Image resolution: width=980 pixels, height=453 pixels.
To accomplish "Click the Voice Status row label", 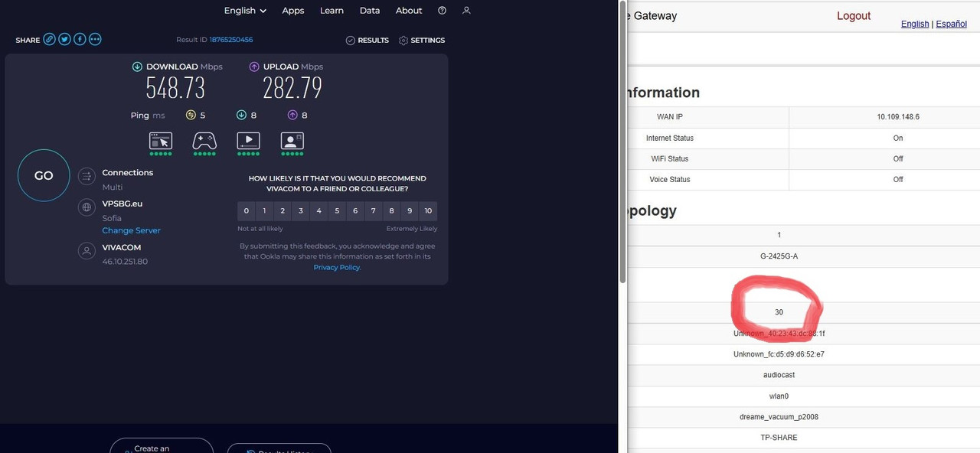I will click(670, 179).
